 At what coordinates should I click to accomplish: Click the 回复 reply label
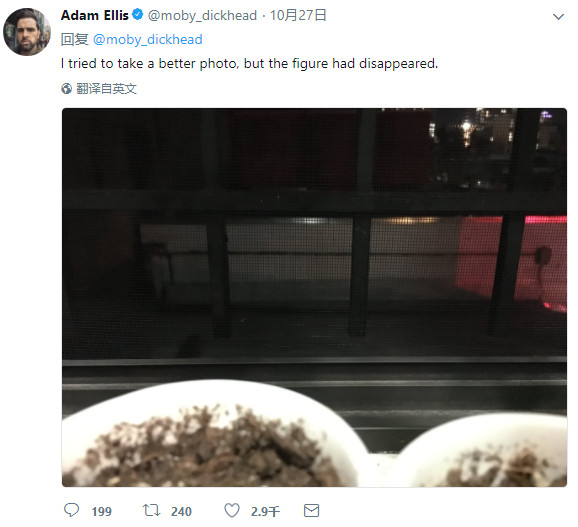point(74,39)
